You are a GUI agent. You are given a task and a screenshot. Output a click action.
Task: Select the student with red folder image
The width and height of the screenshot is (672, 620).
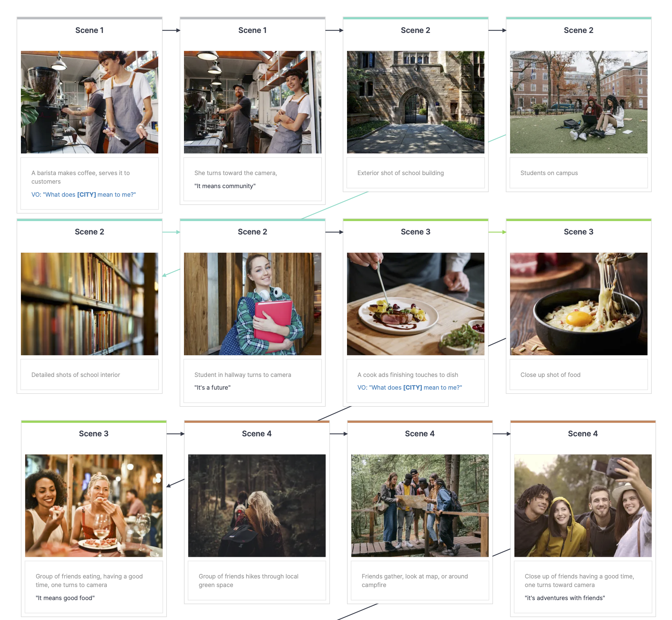pyautogui.click(x=252, y=304)
